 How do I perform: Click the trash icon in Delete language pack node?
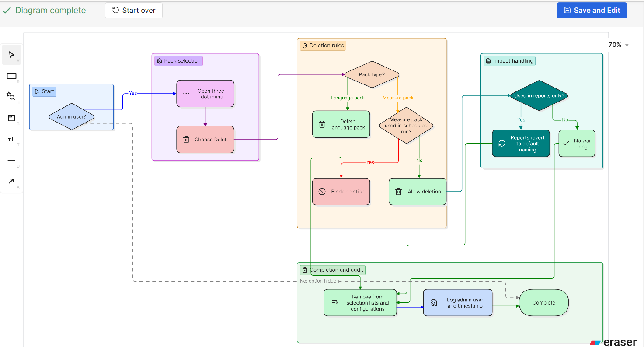[322, 124]
